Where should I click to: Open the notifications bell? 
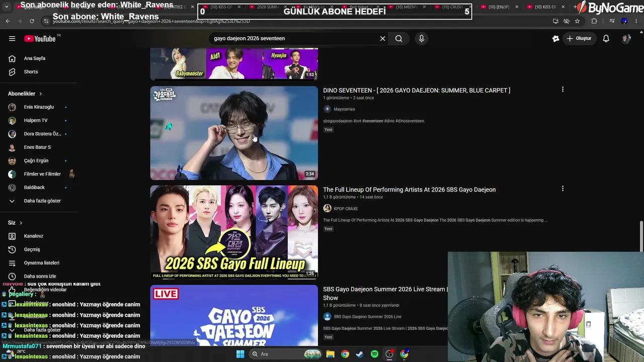tap(606, 39)
